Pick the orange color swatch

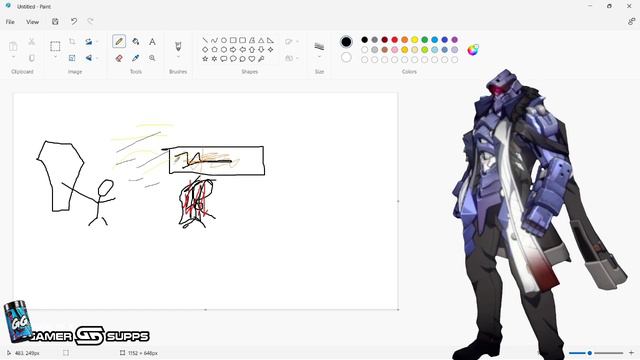coord(404,40)
